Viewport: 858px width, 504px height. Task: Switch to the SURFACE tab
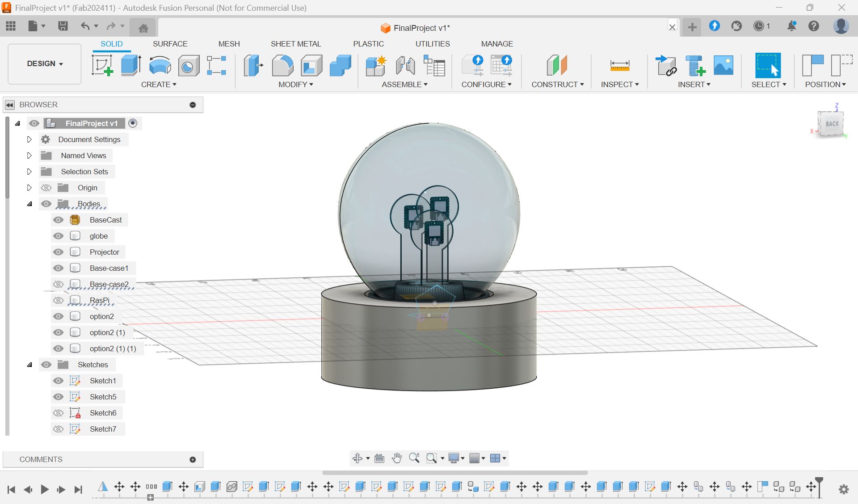[170, 44]
